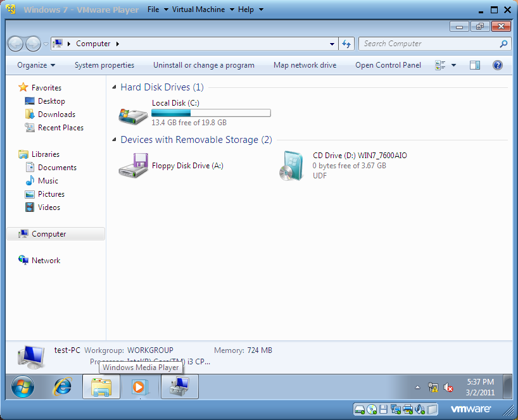Click Windows Explorer taskbar button
Viewport: 518px width, 420px height.
pyautogui.click(x=101, y=386)
